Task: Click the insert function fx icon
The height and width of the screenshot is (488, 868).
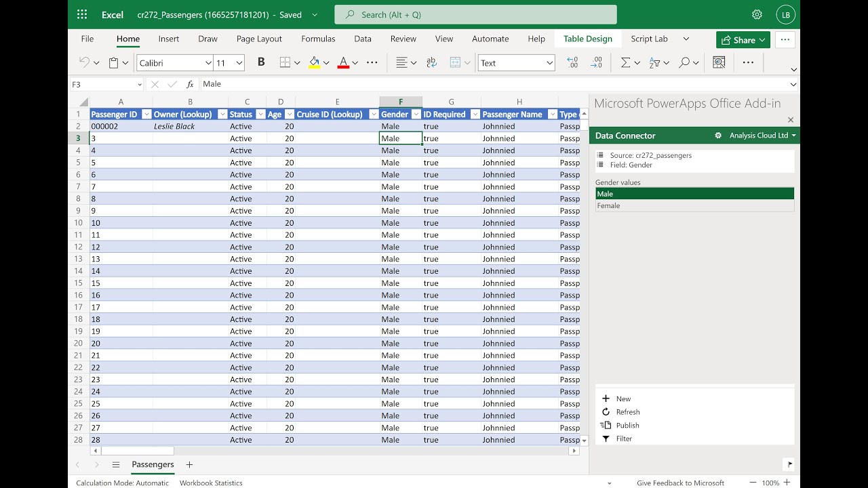Action: [x=190, y=84]
